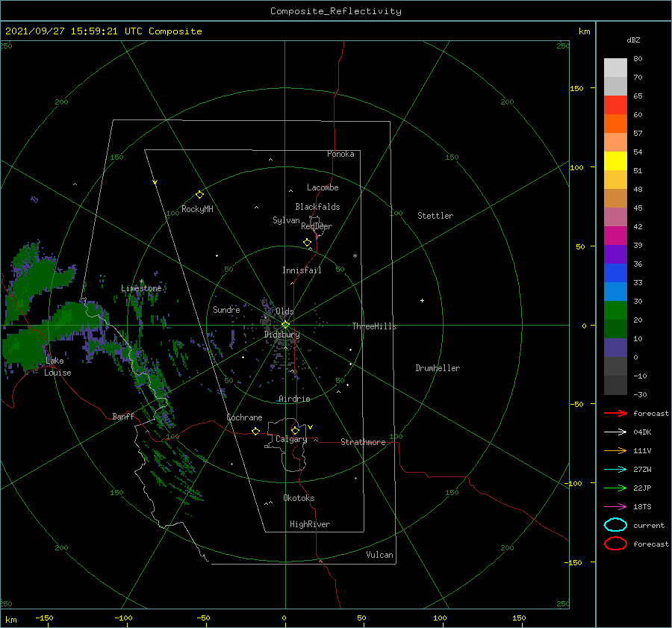Click the yellow diamond marker below Cochrane
Image resolution: width=672 pixels, height=628 pixels.
pos(255,431)
